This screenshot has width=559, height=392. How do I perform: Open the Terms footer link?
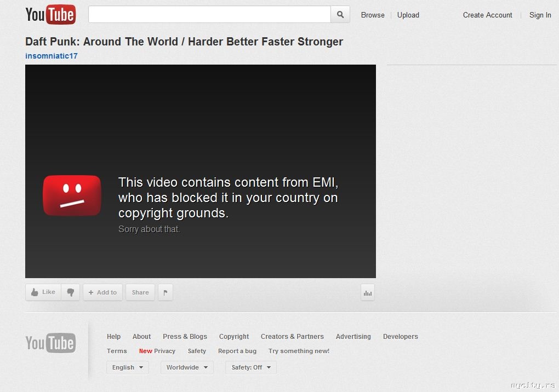pos(117,351)
